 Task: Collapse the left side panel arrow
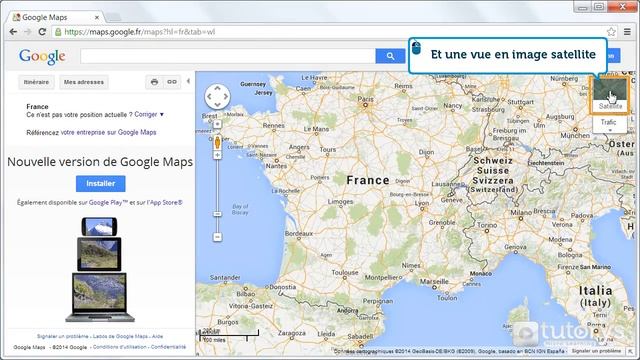[188, 81]
